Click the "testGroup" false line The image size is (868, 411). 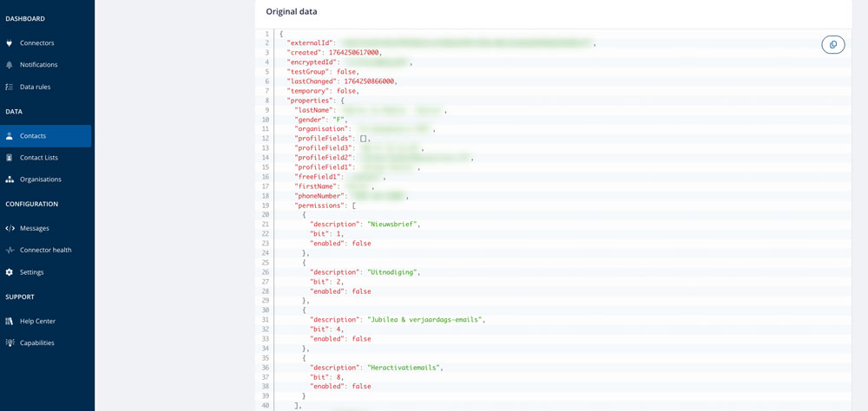coord(323,71)
